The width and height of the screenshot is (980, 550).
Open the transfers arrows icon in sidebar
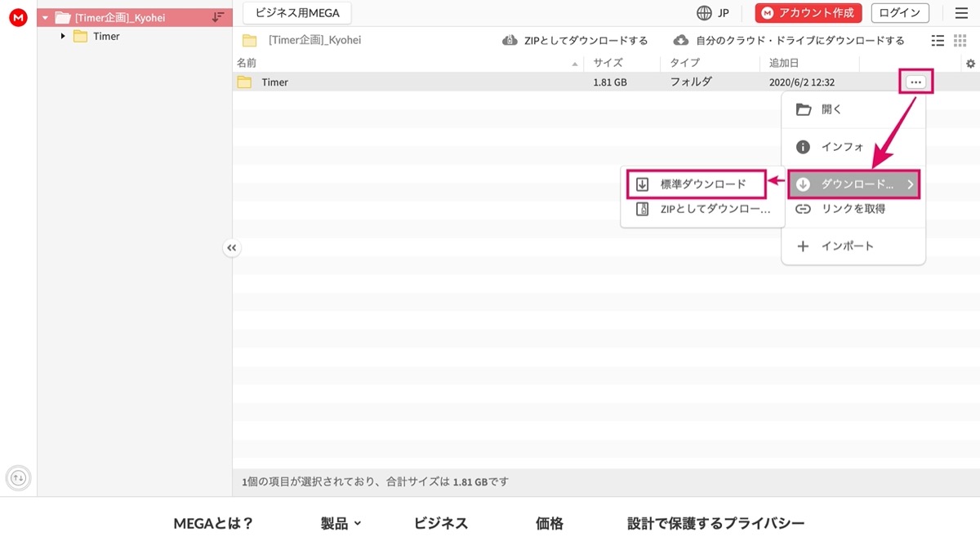point(18,477)
